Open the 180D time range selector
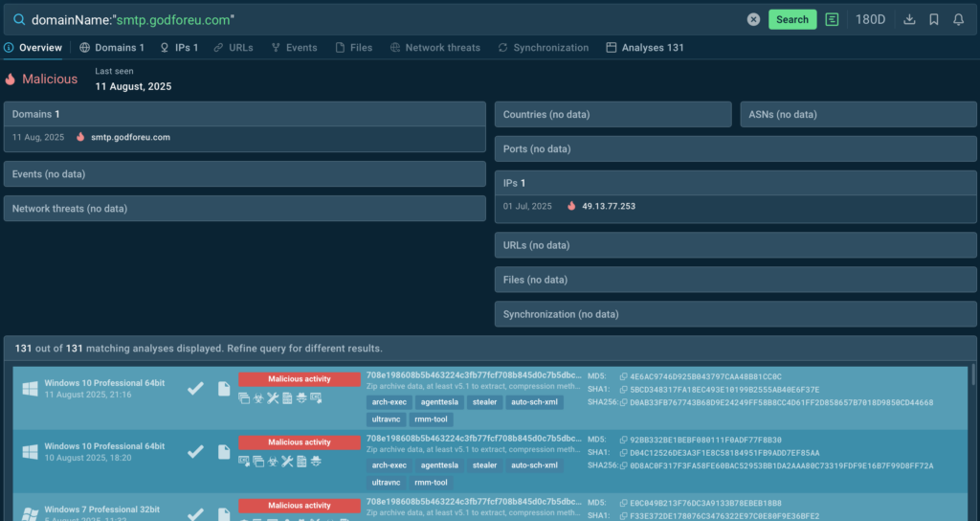This screenshot has height=521, width=980. (870, 19)
